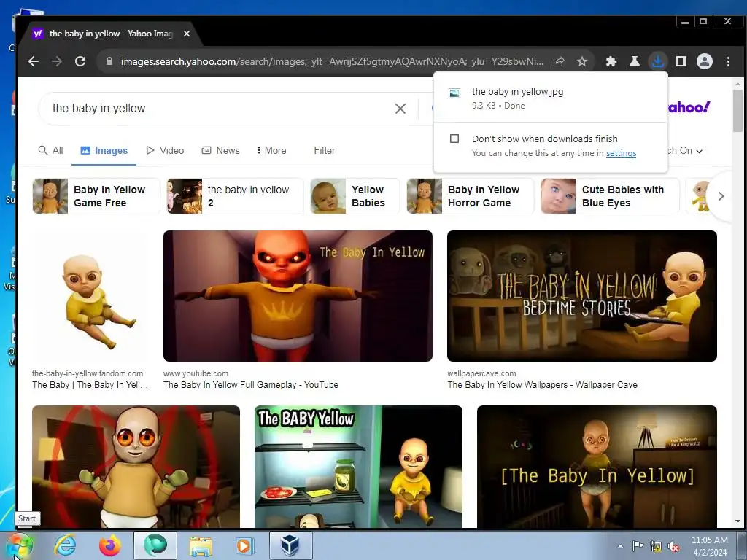747x560 pixels.
Task: Open the SafeSearch On dropdown
Action: pyautogui.click(x=686, y=151)
